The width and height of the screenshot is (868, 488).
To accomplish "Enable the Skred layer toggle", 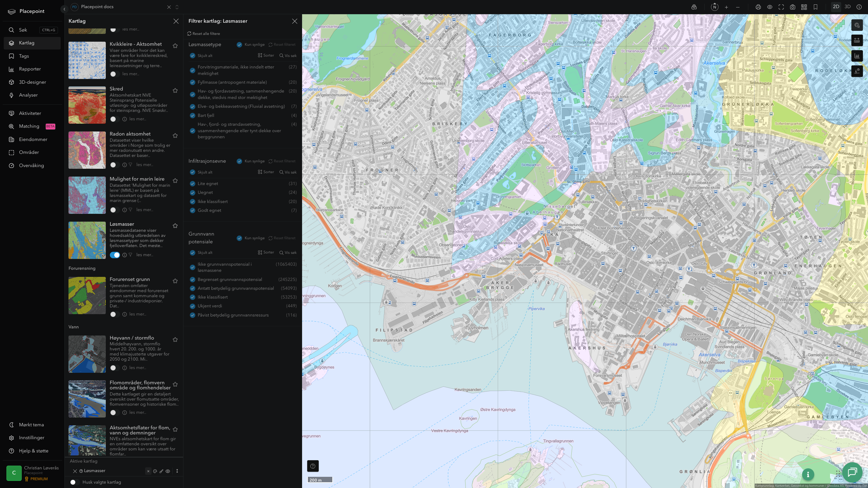I will 115,119.
